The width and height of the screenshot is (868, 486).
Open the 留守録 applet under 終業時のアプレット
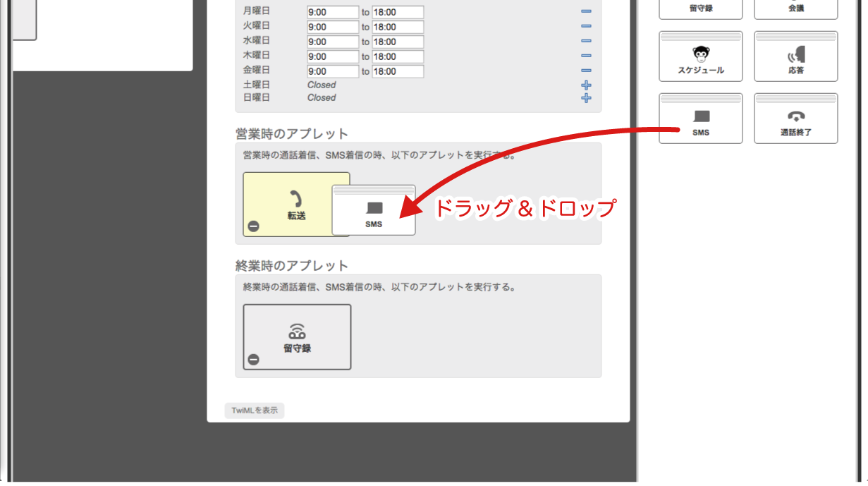tap(297, 337)
